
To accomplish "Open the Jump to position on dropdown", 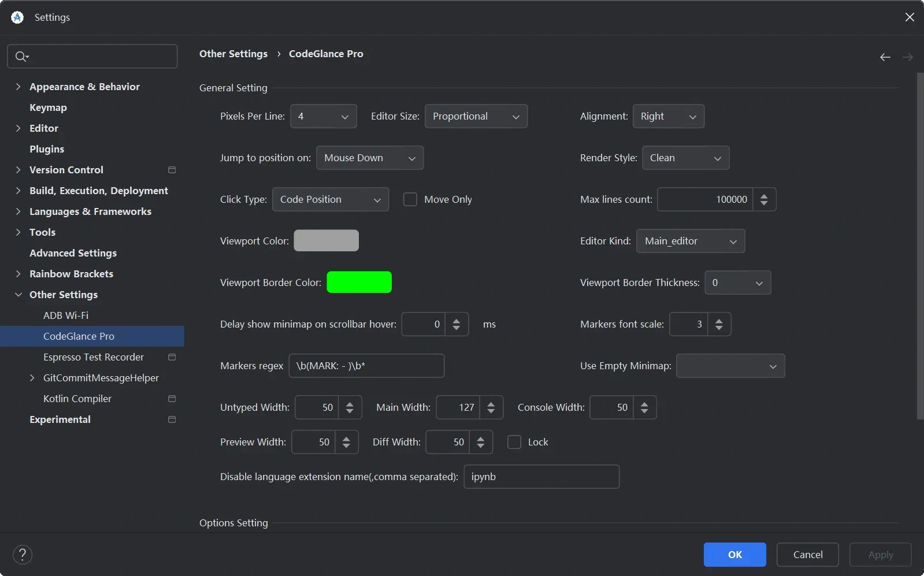I will (x=370, y=158).
